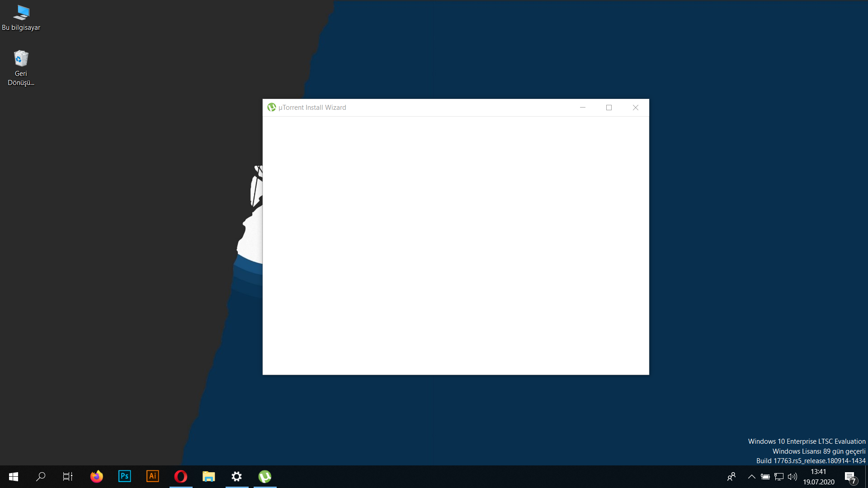
Task: Open Firefox from the taskbar
Action: point(96,477)
